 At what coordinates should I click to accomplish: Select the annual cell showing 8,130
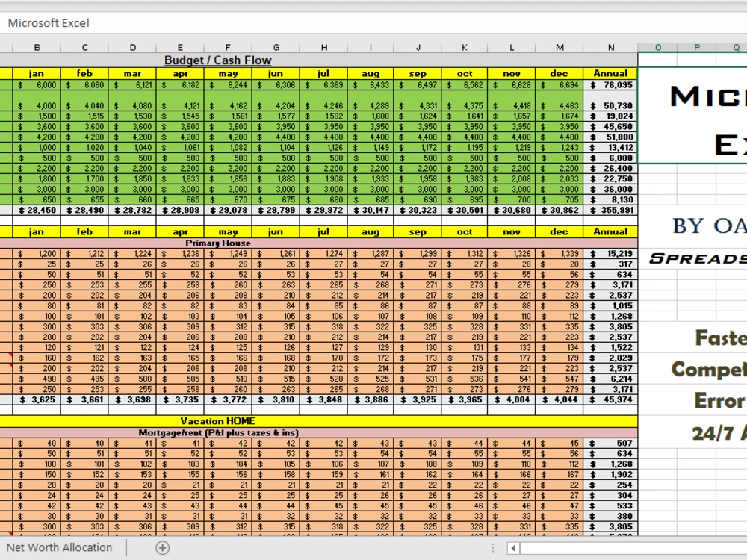(x=611, y=199)
